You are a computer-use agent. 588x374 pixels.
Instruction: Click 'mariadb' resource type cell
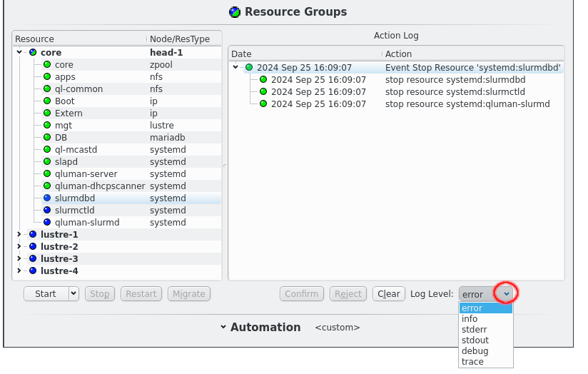(x=168, y=137)
